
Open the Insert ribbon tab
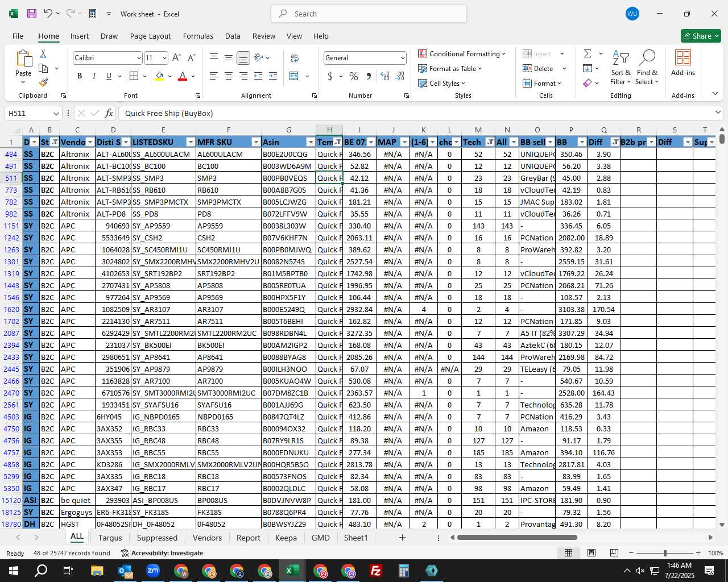tap(80, 36)
